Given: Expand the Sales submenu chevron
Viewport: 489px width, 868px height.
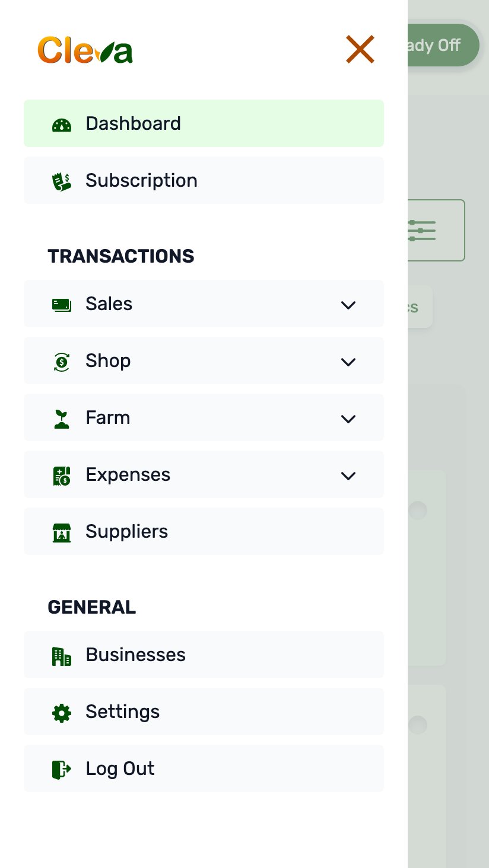Looking at the screenshot, I should pos(348,305).
